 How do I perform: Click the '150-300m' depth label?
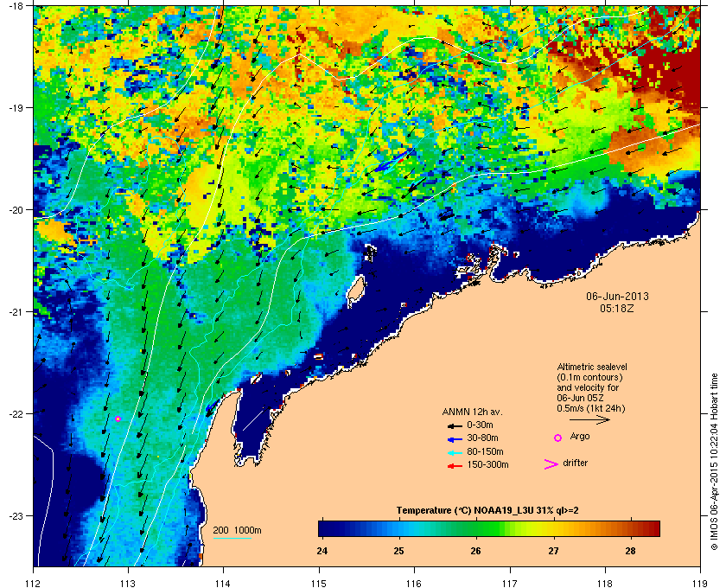(x=487, y=464)
